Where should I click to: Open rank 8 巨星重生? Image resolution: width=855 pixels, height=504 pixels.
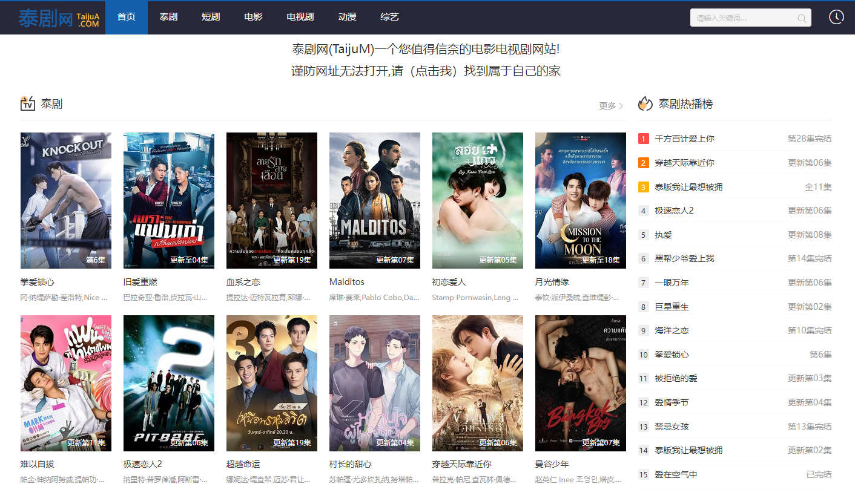coord(672,307)
